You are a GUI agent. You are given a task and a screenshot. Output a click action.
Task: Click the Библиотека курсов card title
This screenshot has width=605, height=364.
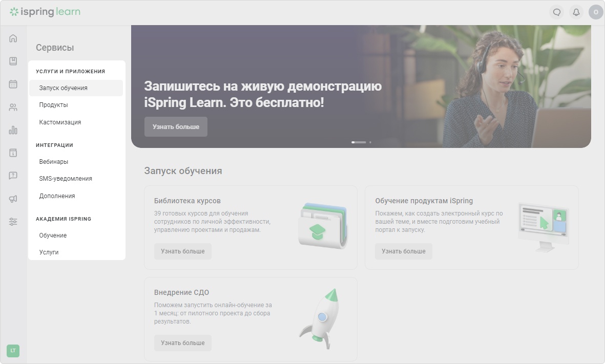click(187, 201)
